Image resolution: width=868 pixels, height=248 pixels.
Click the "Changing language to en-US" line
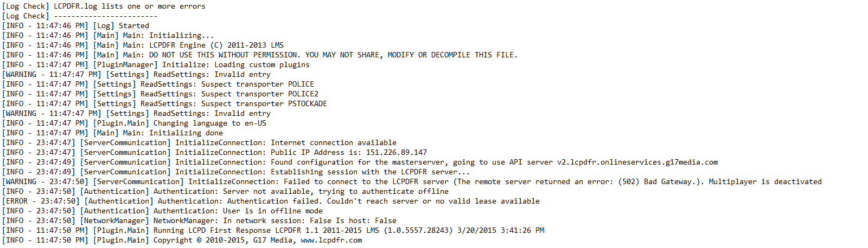click(209, 123)
